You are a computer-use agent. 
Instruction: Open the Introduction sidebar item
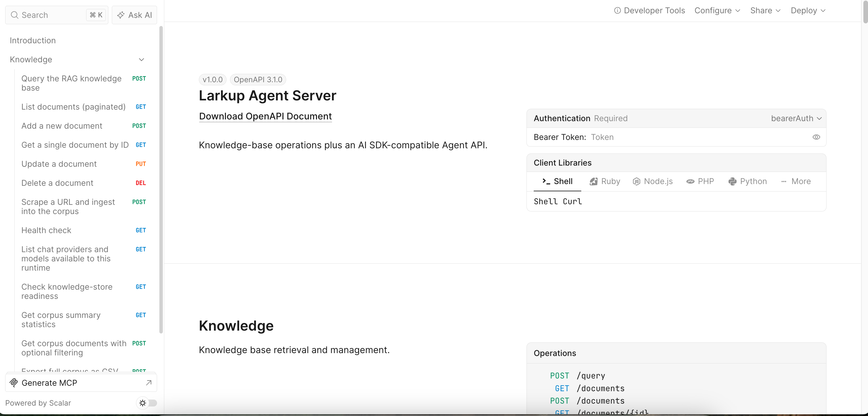coord(33,40)
